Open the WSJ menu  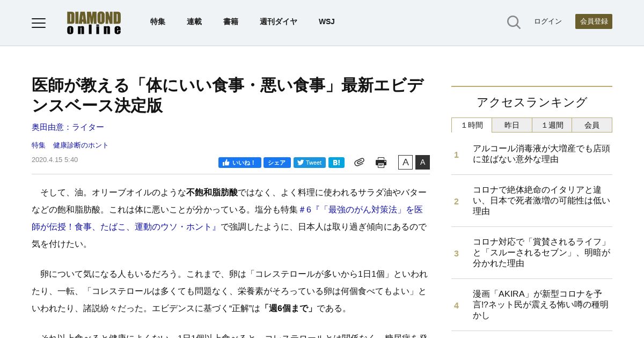tap(326, 21)
